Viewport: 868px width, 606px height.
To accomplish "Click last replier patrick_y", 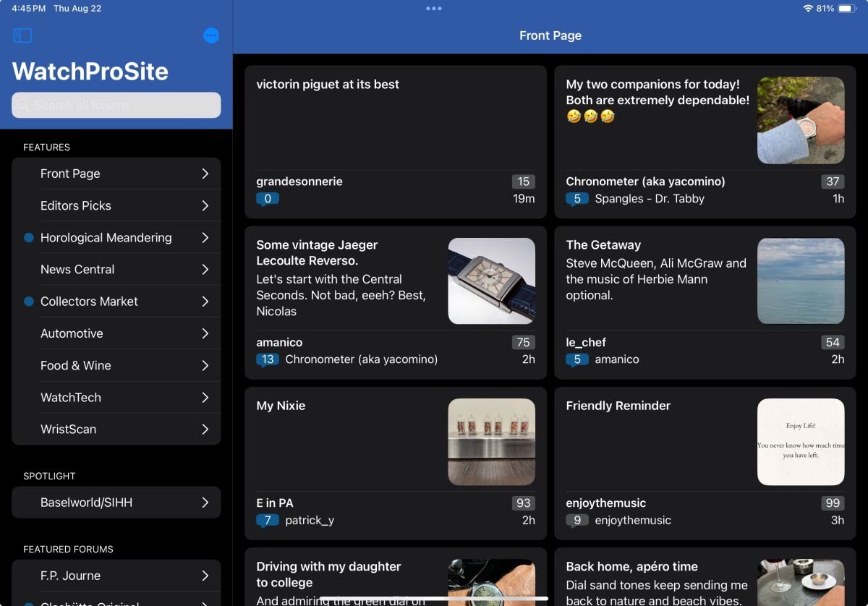I will click(x=310, y=520).
